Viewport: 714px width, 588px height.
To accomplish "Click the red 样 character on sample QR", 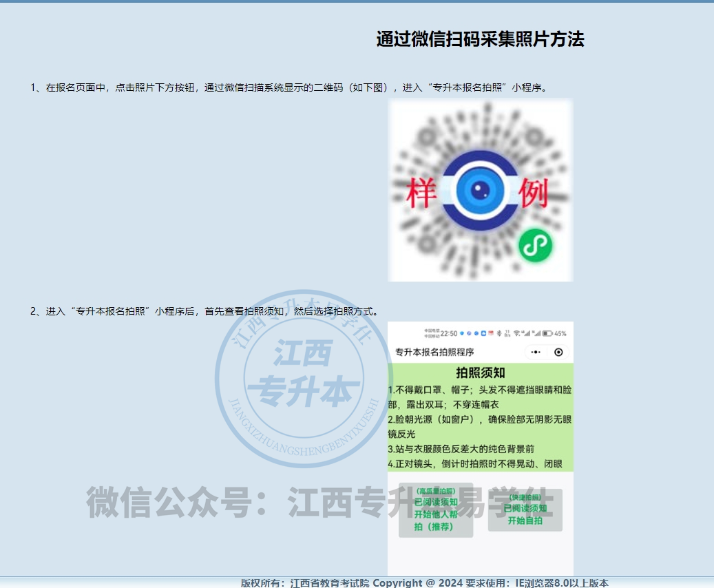I will tap(421, 193).
